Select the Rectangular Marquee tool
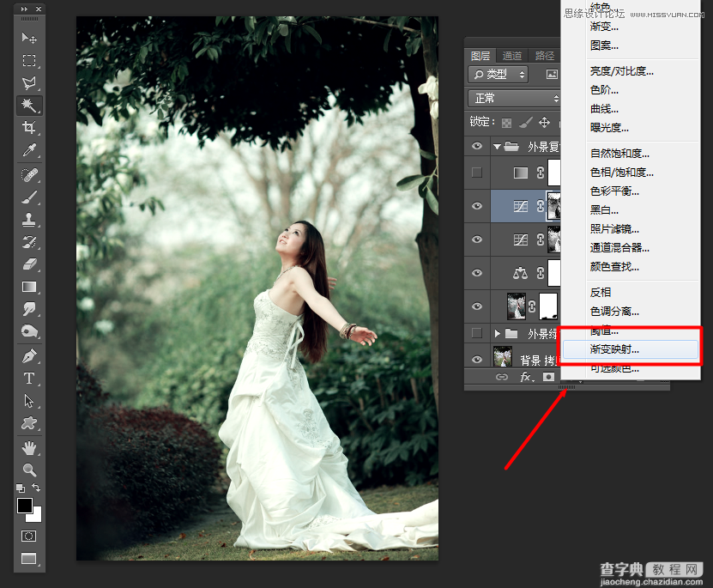Image resolution: width=713 pixels, height=588 pixels. [x=29, y=60]
